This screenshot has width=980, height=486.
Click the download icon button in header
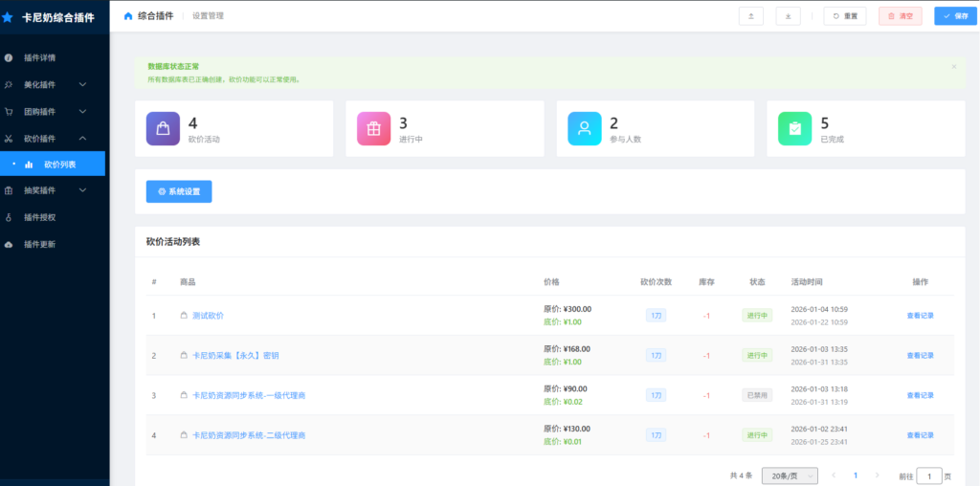(x=788, y=16)
